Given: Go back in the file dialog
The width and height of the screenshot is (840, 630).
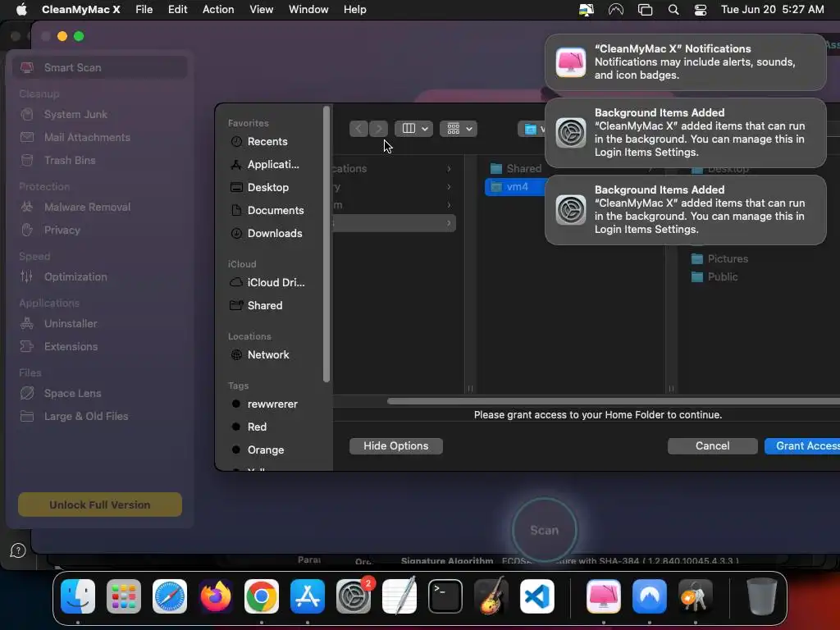Looking at the screenshot, I should coord(359,129).
